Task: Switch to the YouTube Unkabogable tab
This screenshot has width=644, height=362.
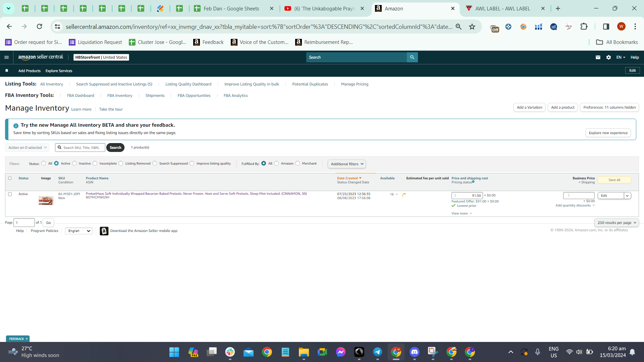Action: click(x=324, y=8)
